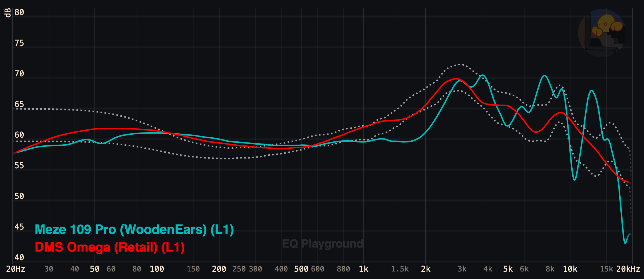Click the 8k frequency axis label
Viewport: 644px width, 279px height.
[x=550, y=269]
